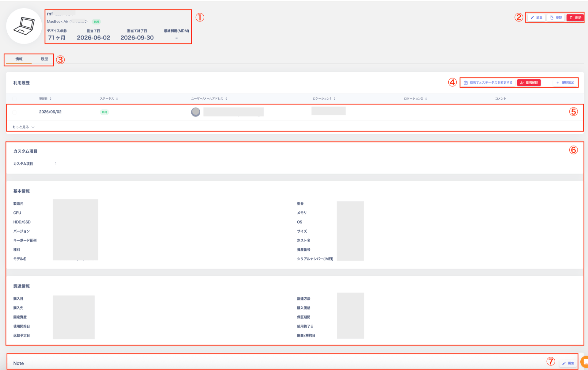Click the 割当て終了日 value 2026-09-30

click(x=137, y=38)
